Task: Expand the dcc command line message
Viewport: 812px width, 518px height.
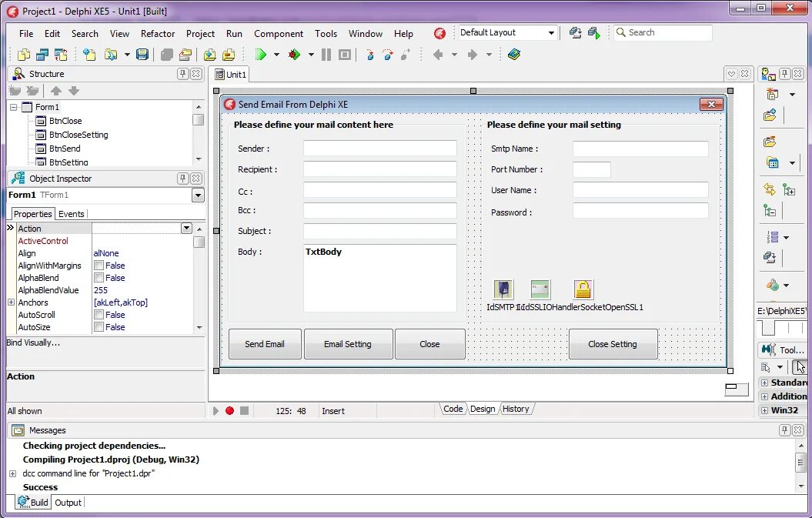Action: point(12,473)
